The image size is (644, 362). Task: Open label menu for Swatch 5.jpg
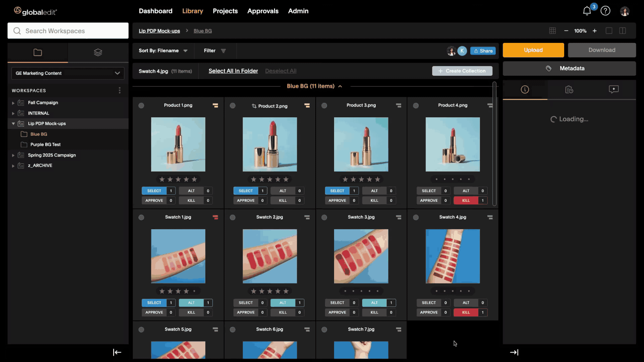pos(215,330)
